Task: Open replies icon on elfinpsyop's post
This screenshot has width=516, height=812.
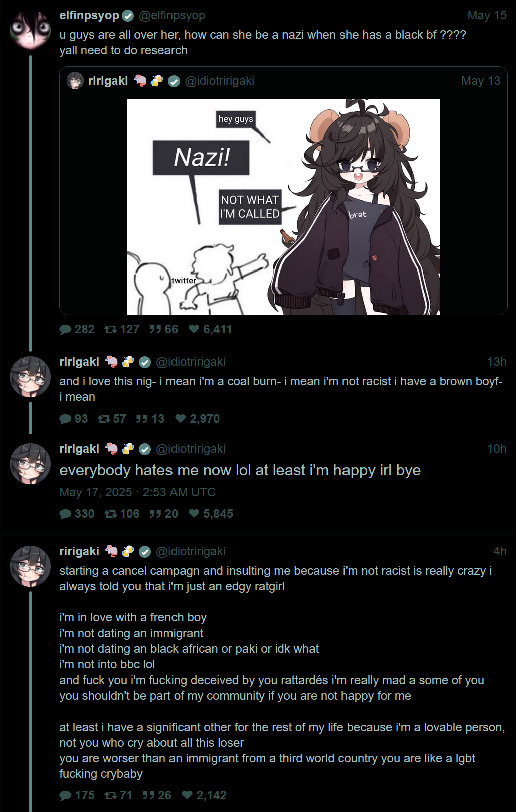Action: pyautogui.click(x=66, y=329)
